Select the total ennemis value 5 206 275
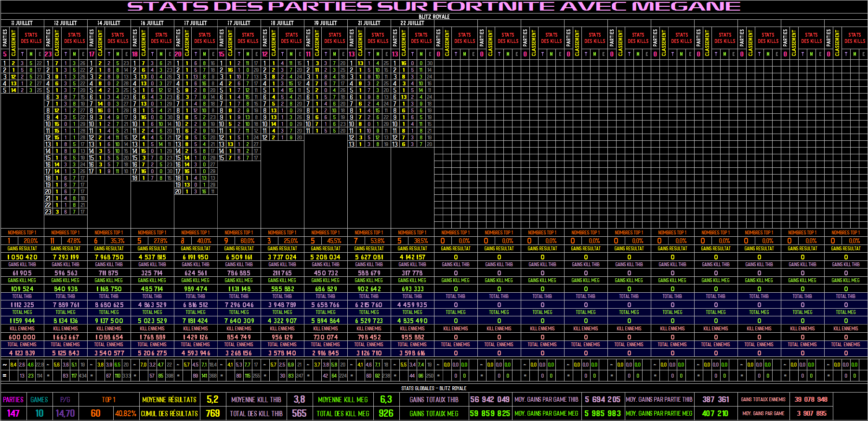868x421 pixels. pyautogui.click(x=152, y=353)
